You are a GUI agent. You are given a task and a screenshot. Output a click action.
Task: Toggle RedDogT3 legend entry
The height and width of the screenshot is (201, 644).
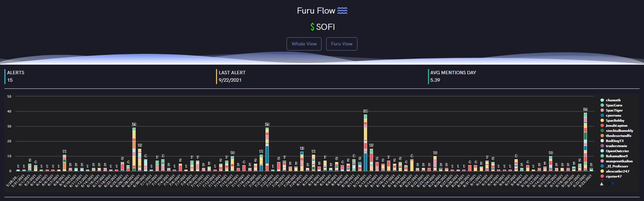(614, 141)
